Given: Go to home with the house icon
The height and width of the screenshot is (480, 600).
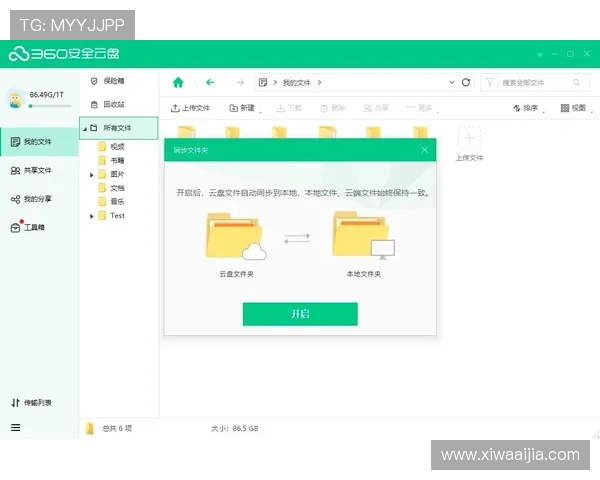Looking at the screenshot, I should pos(178,82).
